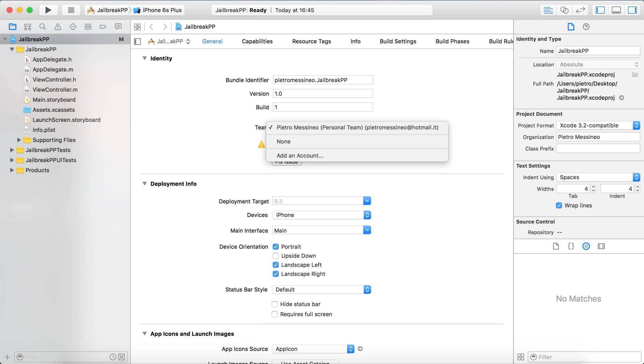Expand the Supporting Files folder
Image resolution: width=644 pixels, height=364 pixels.
coord(19,140)
